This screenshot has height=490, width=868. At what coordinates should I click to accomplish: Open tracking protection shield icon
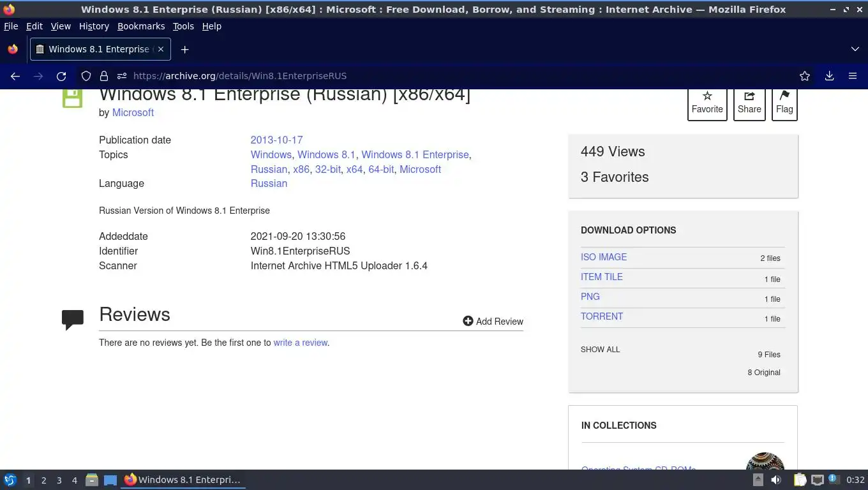(86, 76)
